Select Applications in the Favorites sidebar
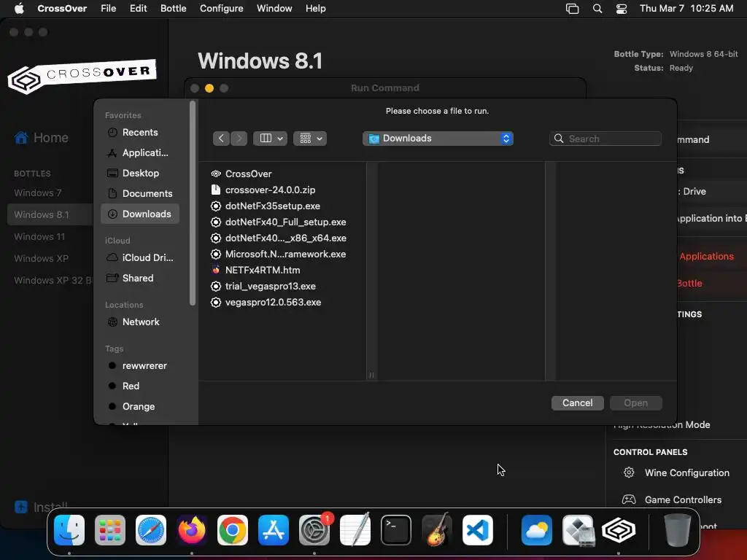The width and height of the screenshot is (747, 560). click(140, 153)
